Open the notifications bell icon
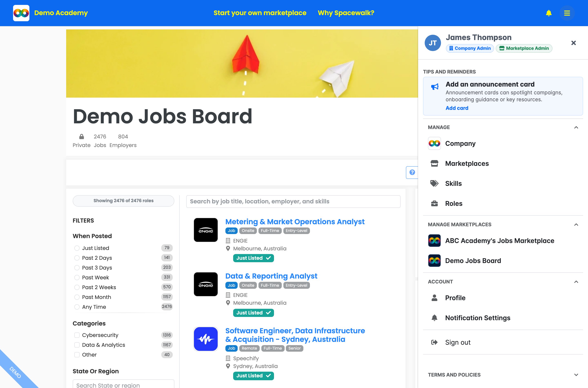 coord(549,13)
